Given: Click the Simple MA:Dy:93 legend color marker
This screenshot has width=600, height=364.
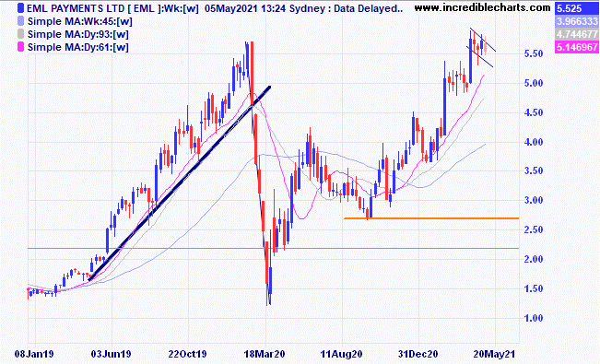Looking at the screenshot, I should click(x=20, y=34).
